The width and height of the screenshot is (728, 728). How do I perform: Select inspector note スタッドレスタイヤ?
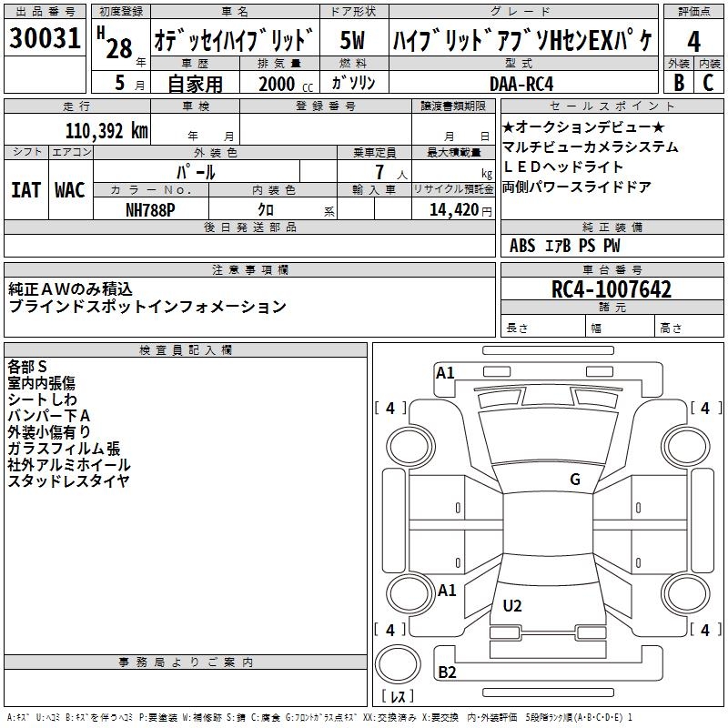[x=67, y=480]
